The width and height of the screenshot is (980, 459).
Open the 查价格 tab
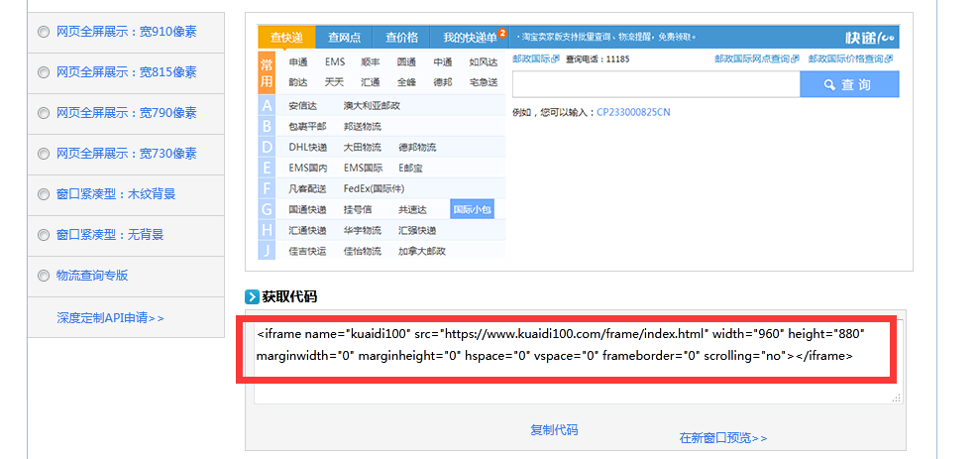[x=401, y=38]
